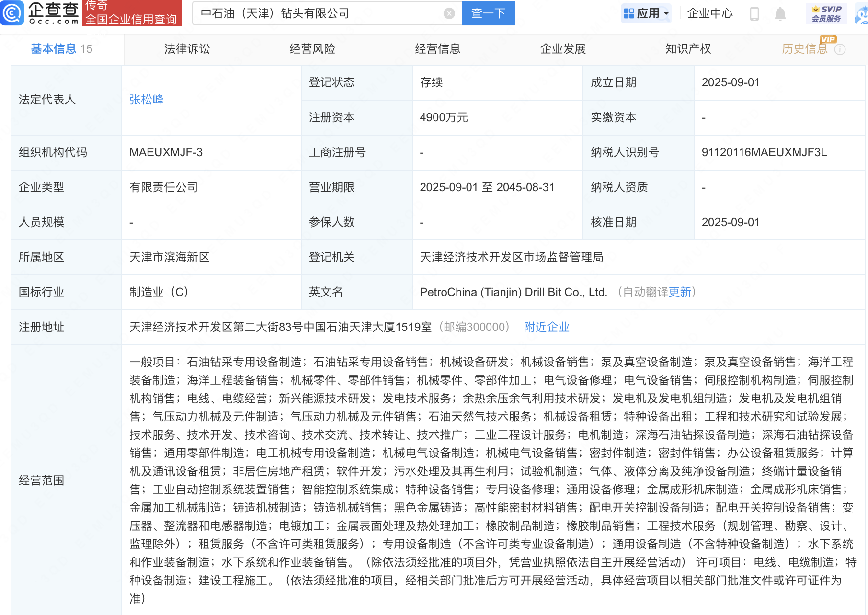Switch to the 经营风险 tab
868x615 pixels.
pyautogui.click(x=312, y=49)
